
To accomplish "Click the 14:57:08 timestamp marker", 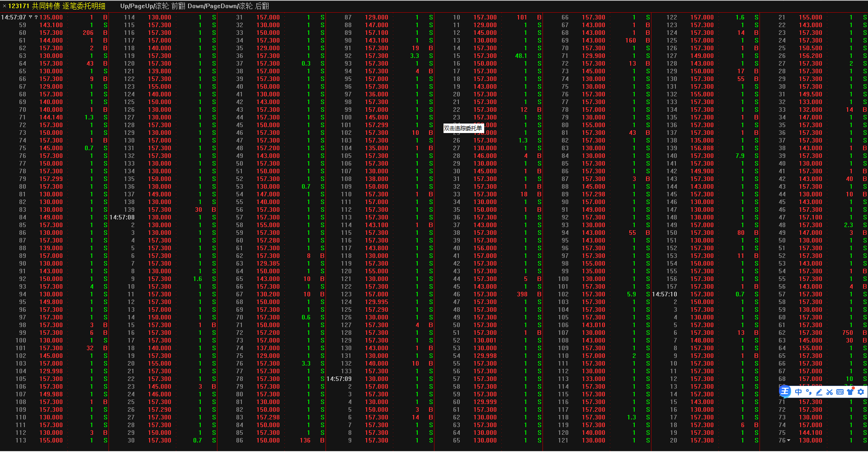I will click(x=122, y=217).
